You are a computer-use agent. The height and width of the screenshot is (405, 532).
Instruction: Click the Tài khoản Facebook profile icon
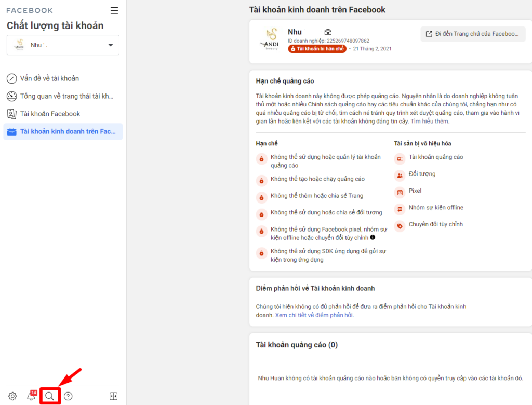pyautogui.click(x=12, y=114)
